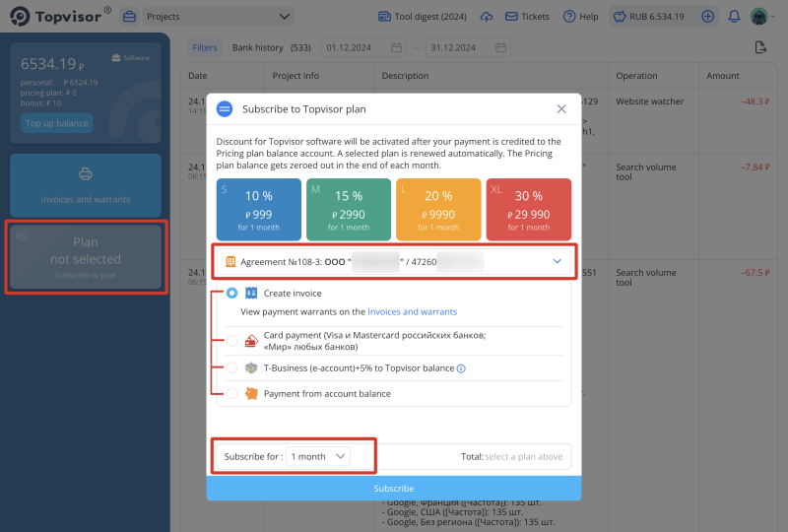788x532 pixels.
Task: Select the M 15% plan
Action: tap(349, 210)
